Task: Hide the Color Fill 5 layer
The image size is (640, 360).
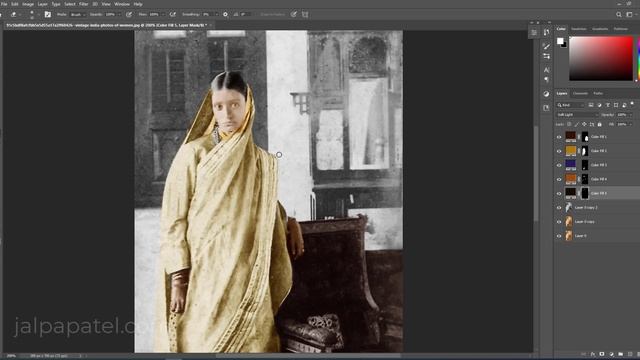Action: [x=559, y=193]
